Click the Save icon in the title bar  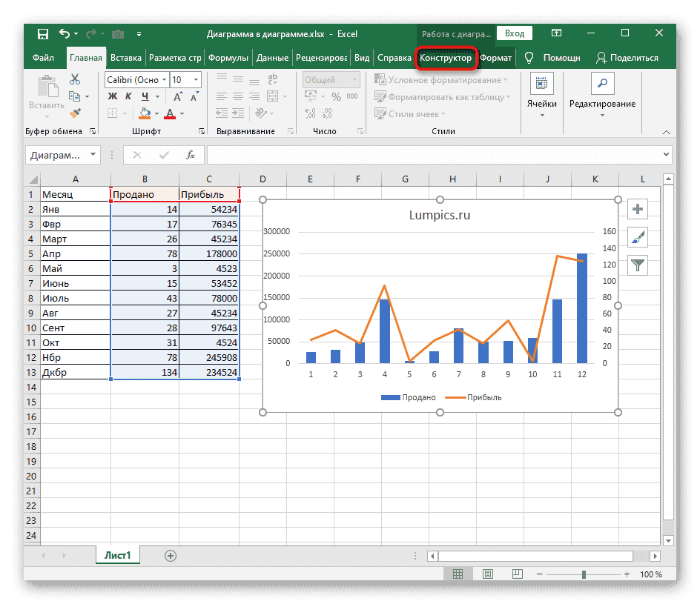click(43, 34)
